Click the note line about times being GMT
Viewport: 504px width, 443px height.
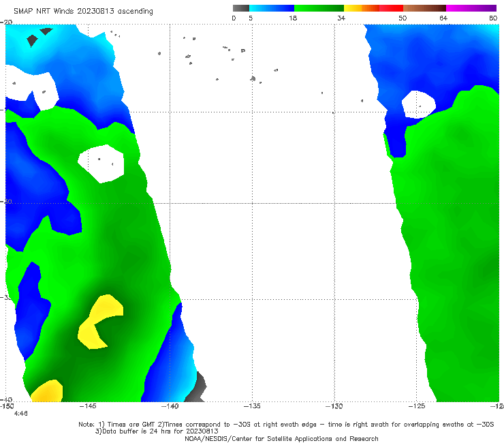click(x=286, y=425)
